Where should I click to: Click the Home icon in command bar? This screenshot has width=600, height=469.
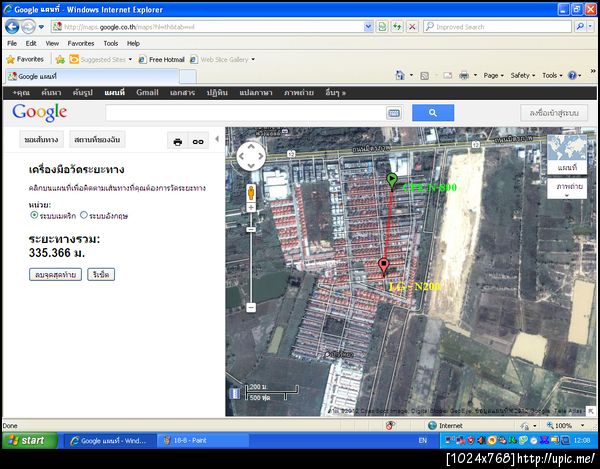pos(400,75)
